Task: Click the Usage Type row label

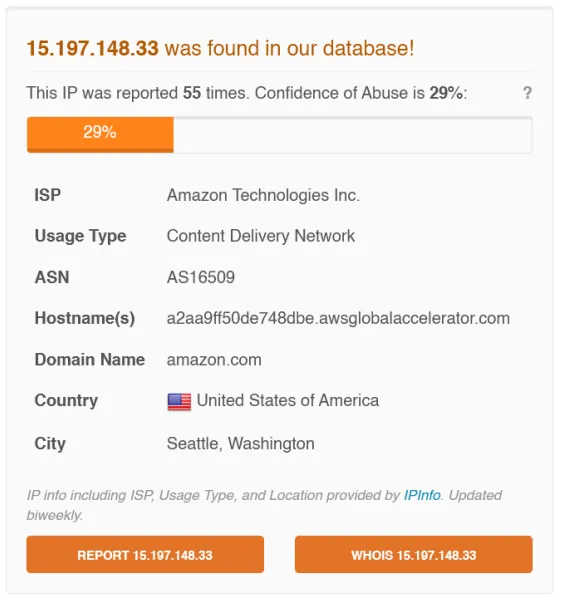Action: tap(80, 236)
